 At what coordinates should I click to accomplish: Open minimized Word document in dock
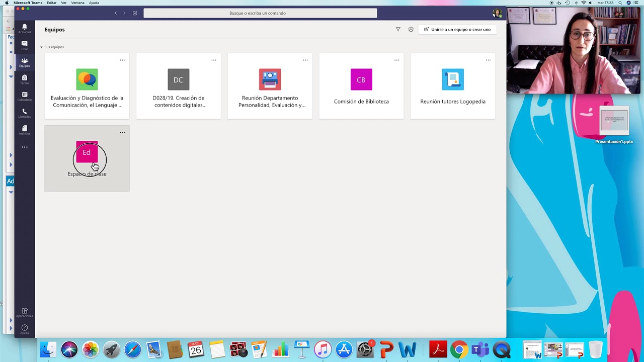click(532, 349)
